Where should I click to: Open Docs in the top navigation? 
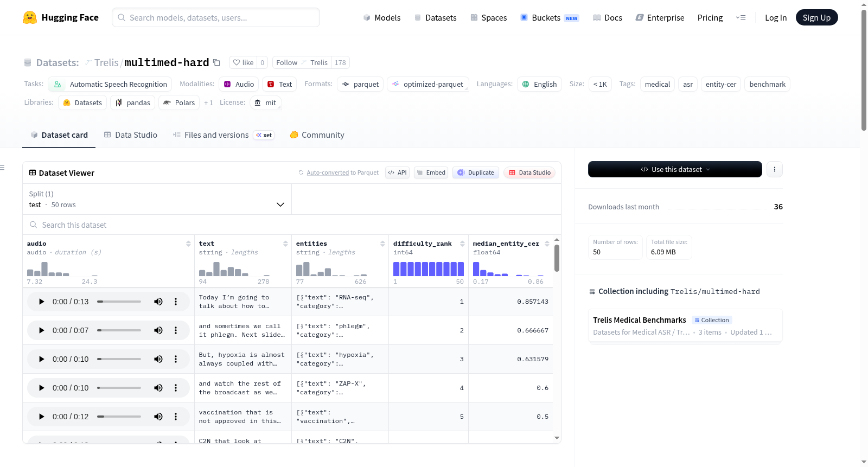coord(608,17)
